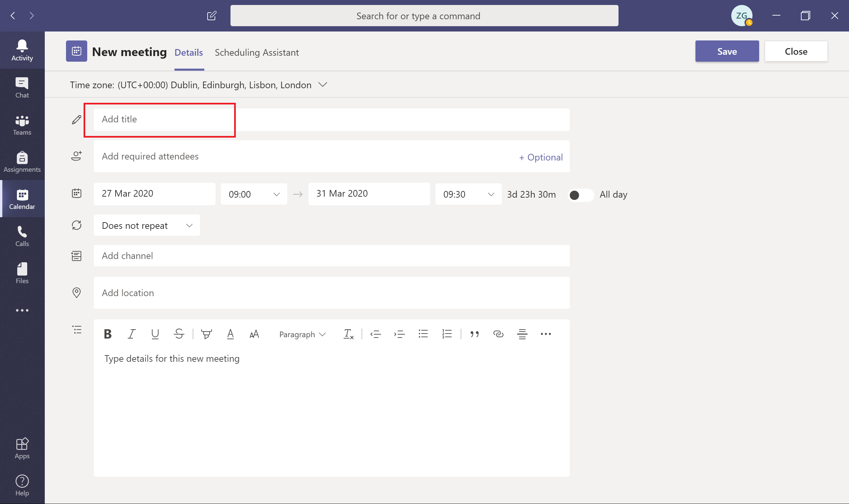Go back with the left arrow
Screen dimensions: 849x504
(13, 16)
